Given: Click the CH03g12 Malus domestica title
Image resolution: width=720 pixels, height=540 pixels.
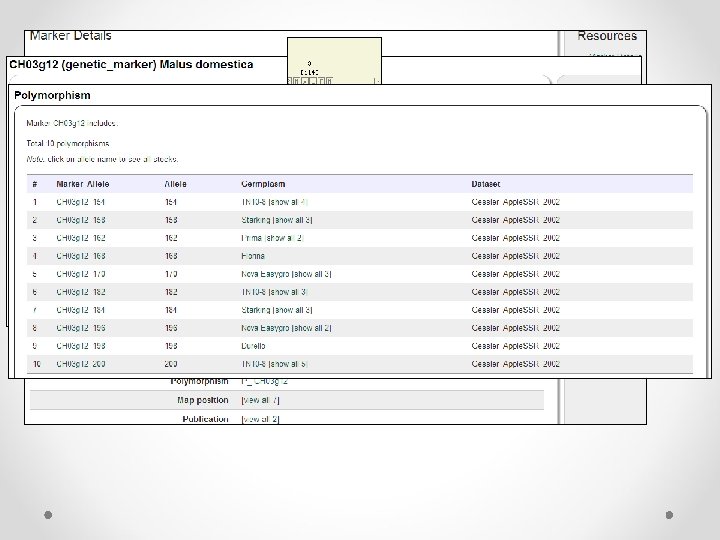Looking at the screenshot, I should coord(131,64).
